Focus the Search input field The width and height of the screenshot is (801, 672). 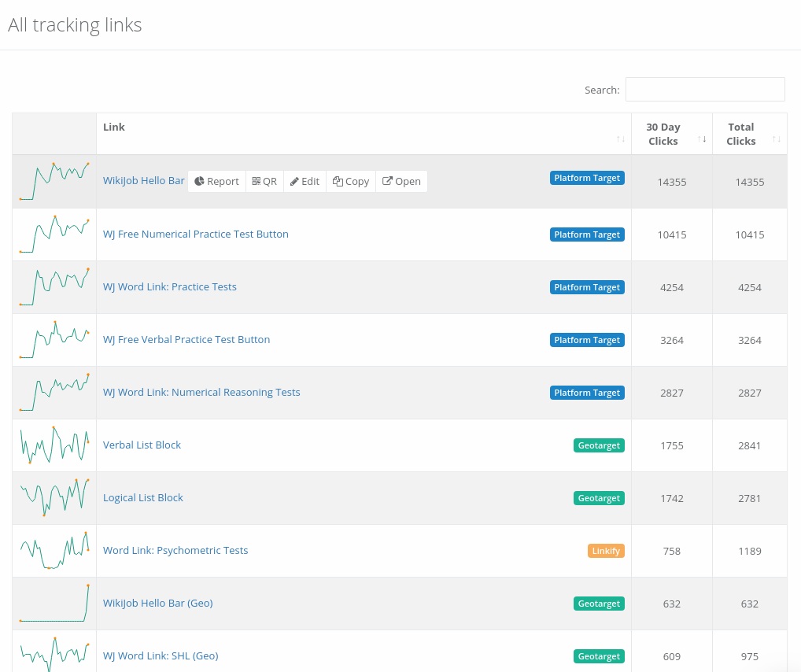pos(705,90)
